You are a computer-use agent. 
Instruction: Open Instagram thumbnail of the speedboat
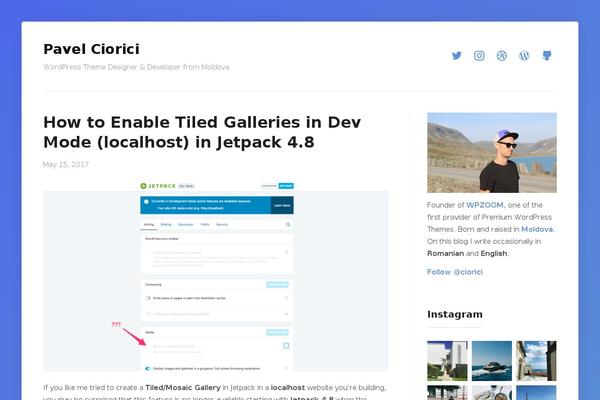492,361
